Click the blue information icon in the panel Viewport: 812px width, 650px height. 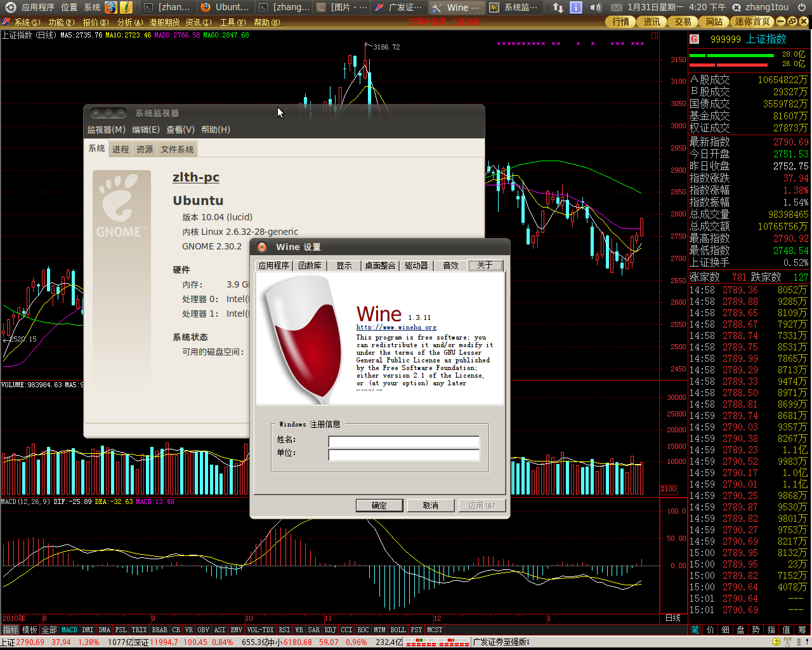click(576, 7)
